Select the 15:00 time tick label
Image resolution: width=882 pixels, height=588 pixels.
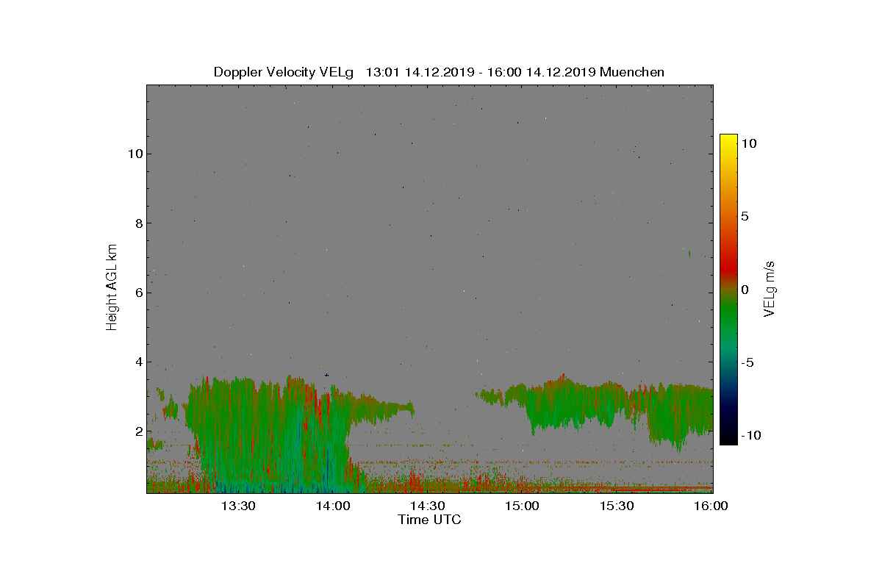pyautogui.click(x=523, y=506)
